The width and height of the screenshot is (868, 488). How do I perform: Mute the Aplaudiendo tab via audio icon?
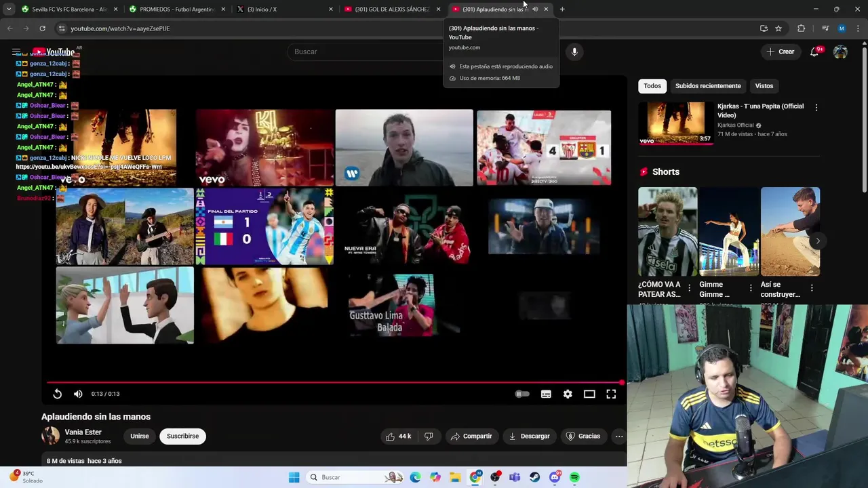[535, 9]
